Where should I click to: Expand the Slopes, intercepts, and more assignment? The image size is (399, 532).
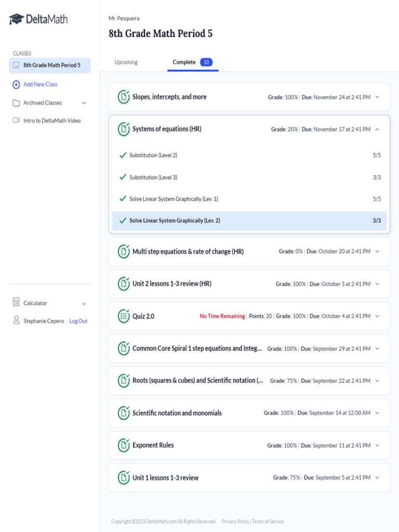point(377,97)
